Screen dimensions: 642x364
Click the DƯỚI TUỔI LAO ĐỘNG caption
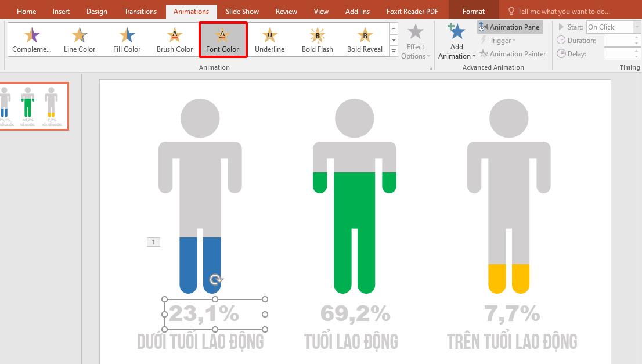(x=200, y=342)
